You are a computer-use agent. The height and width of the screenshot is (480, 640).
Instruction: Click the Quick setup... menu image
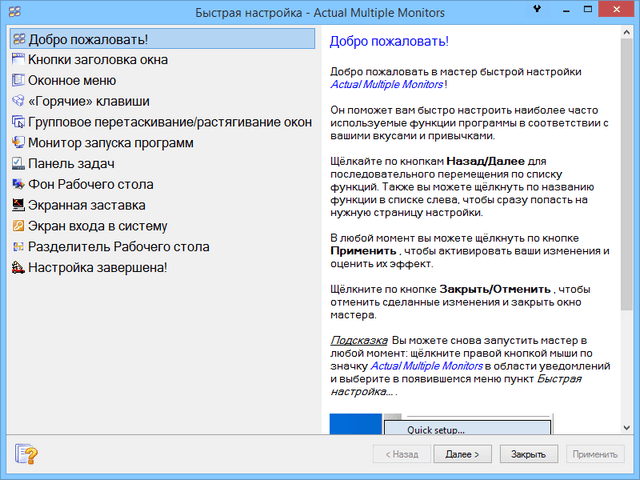(441, 424)
